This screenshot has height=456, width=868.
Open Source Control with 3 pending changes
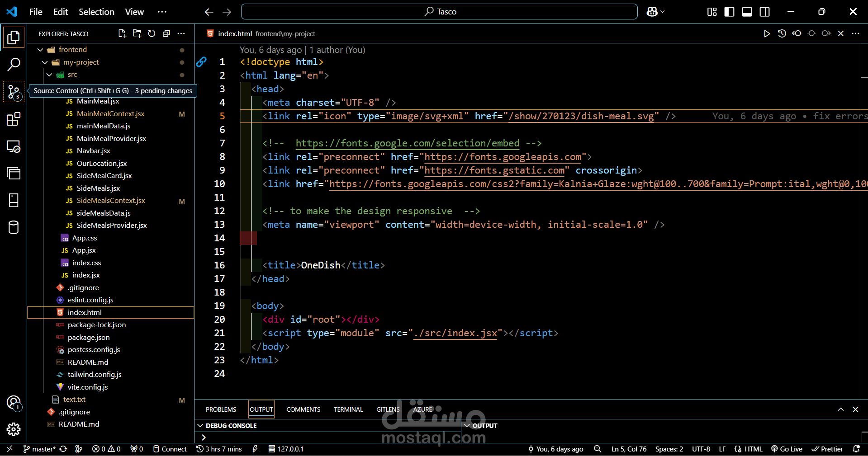tap(14, 92)
